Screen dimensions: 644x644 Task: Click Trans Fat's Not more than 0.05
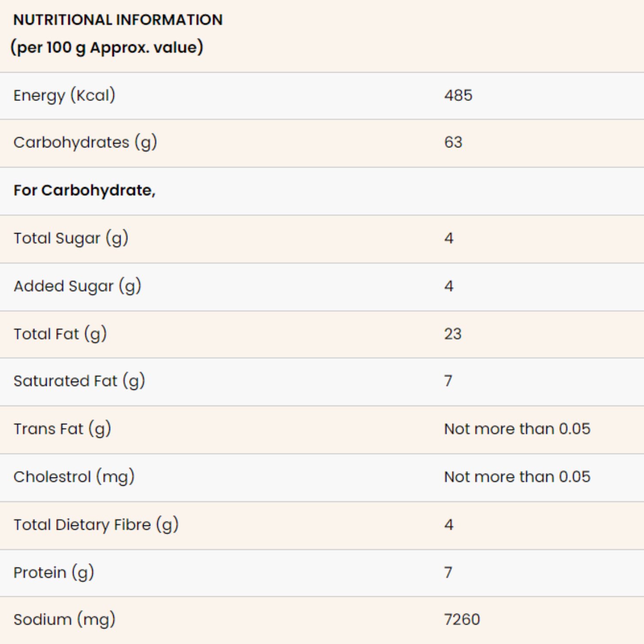[x=517, y=429]
